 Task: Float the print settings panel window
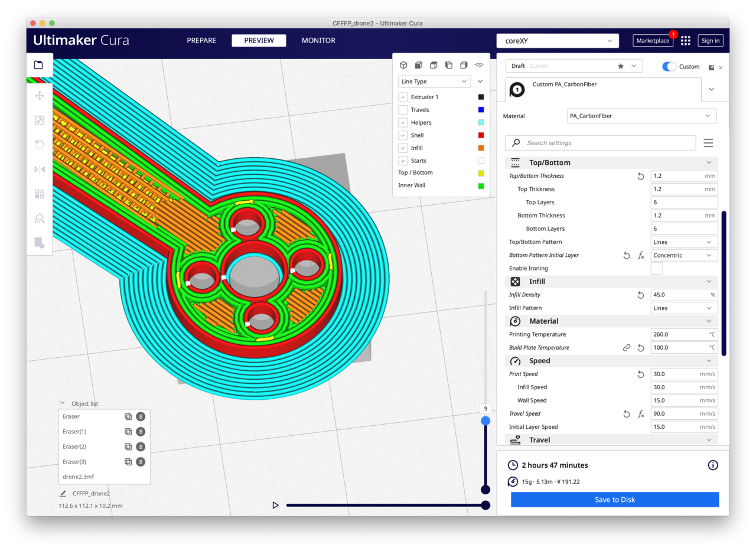tap(711, 68)
